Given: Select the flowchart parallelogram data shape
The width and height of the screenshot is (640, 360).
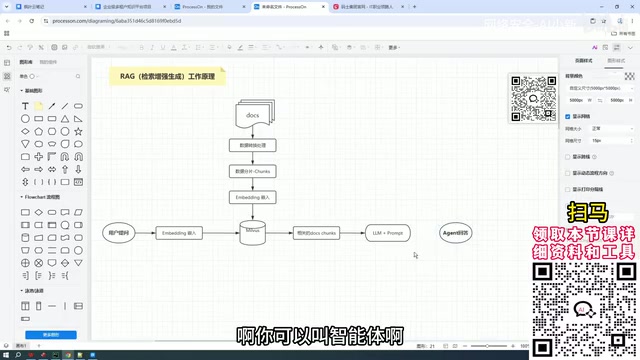Looking at the screenshot, I should point(78,212).
